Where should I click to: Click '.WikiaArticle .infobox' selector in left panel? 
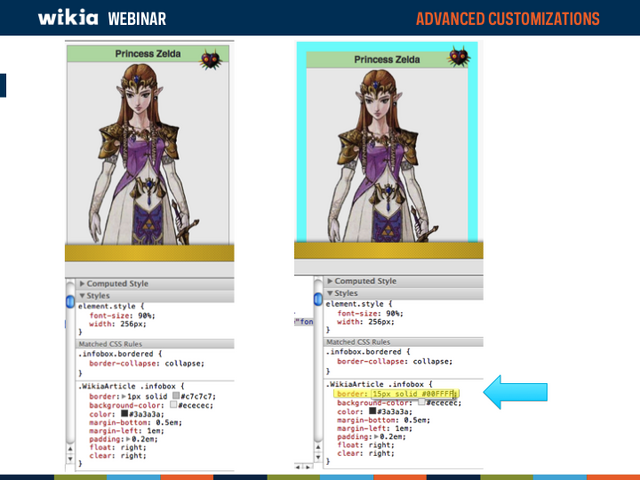127,386
